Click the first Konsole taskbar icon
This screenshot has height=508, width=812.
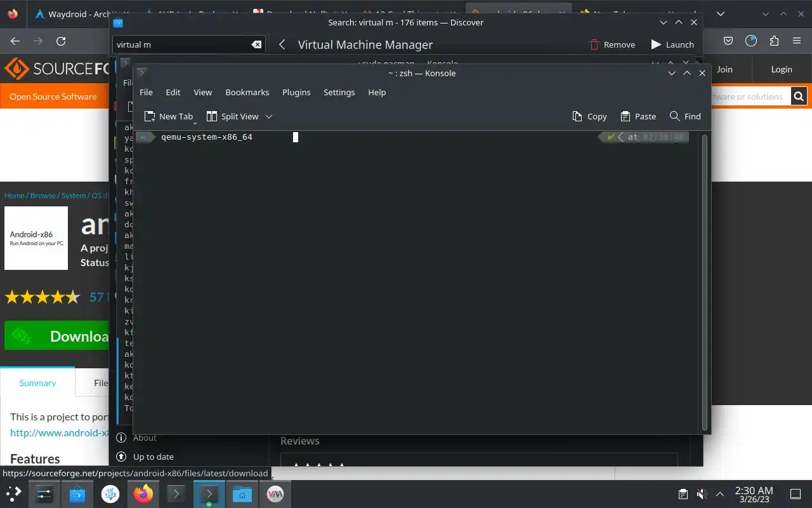pyautogui.click(x=176, y=493)
